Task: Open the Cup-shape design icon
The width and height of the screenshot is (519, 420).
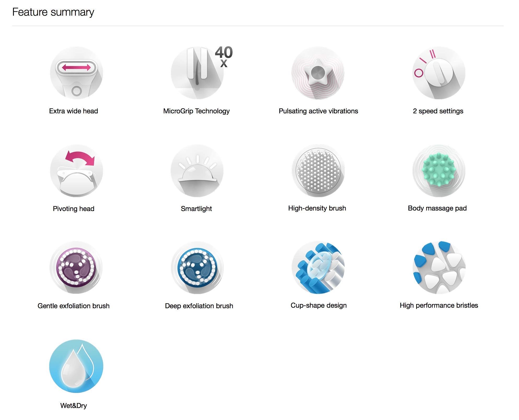Action: [318, 267]
